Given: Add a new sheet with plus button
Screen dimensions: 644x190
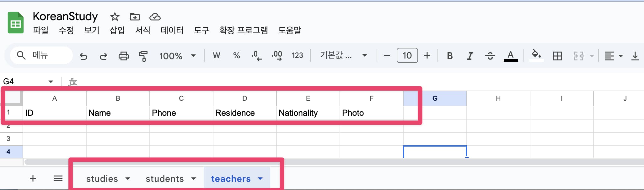Looking at the screenshot, I should click(33, 179).
